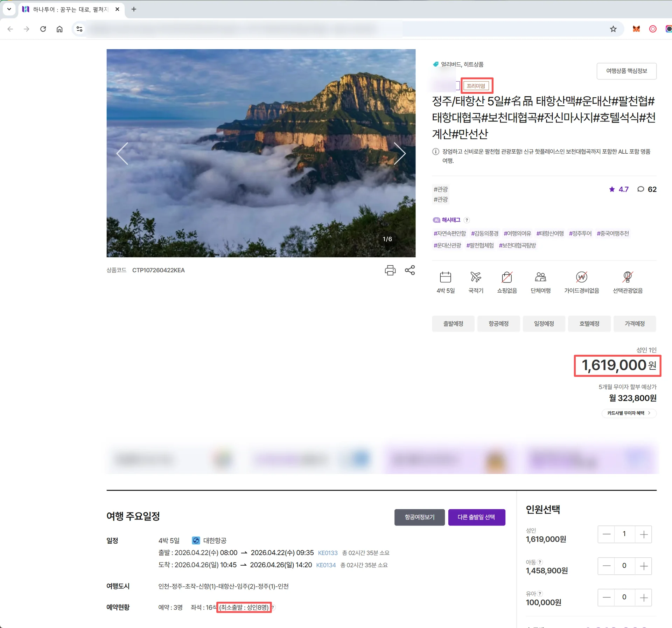
Task: Click the 다른 출발일 선택 button
Action: tap(476, 517)
